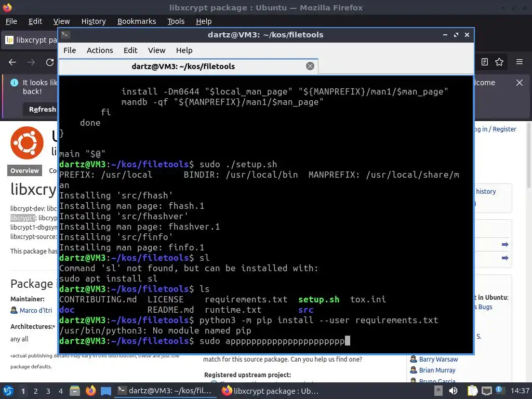
Task: Click Log in / Register link
Action: tap(495, 129)
